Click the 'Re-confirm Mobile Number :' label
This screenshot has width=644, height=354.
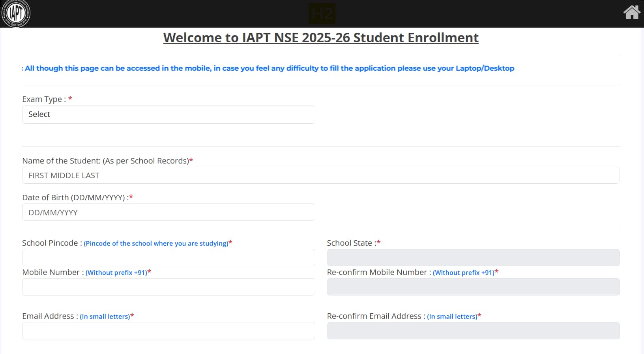point(379,272)
